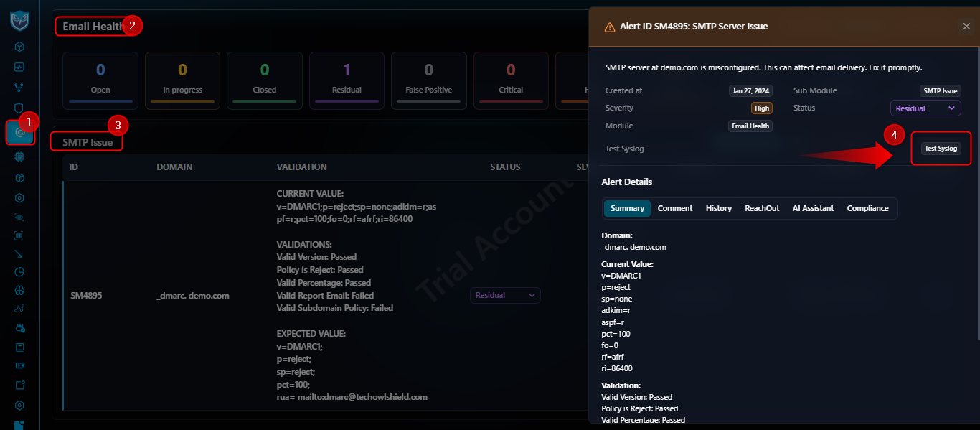Click the Alert Details heading
The image size is (980, 430).
[x=627, y=182]
